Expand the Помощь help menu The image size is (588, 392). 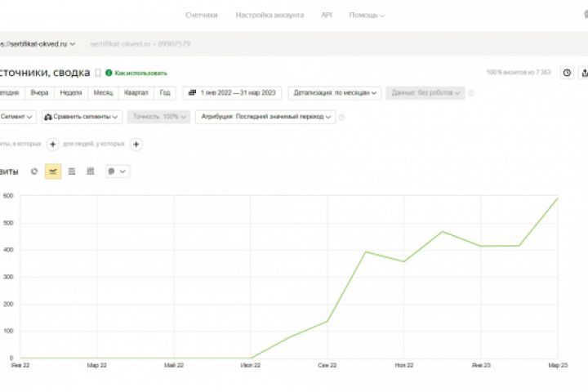pos(367,15)
